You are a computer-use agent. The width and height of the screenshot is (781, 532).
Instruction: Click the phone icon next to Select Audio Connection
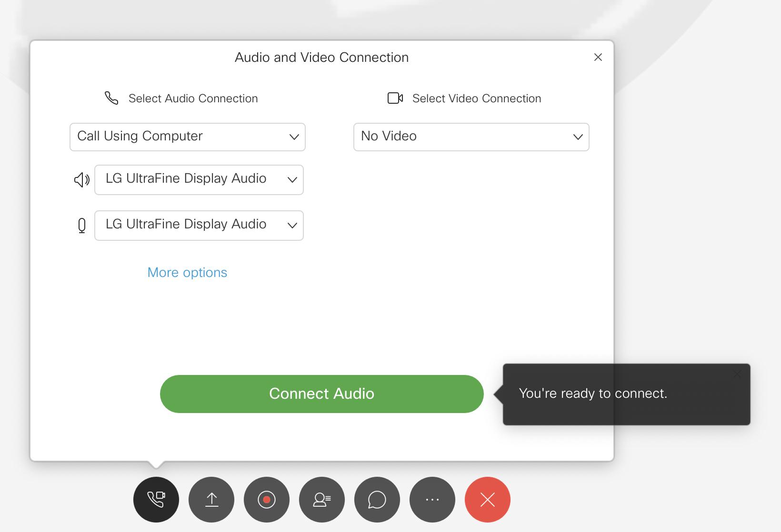click(x=111, y=98)
